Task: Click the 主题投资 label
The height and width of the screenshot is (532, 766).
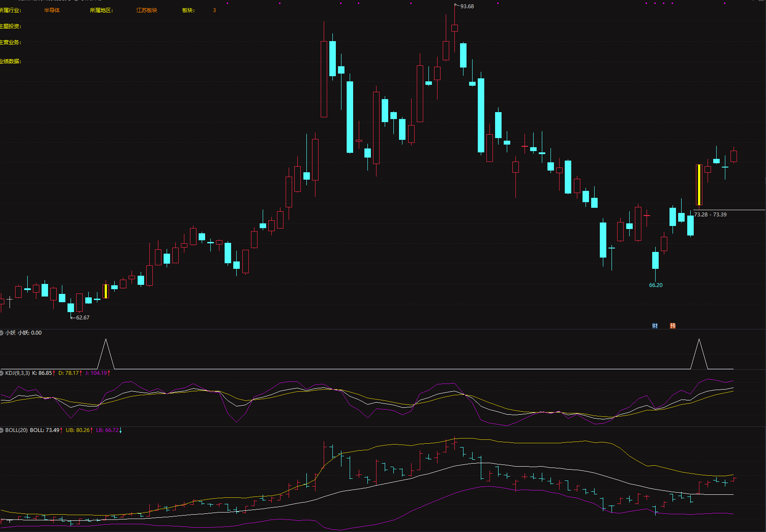Action: click(10, 26)
